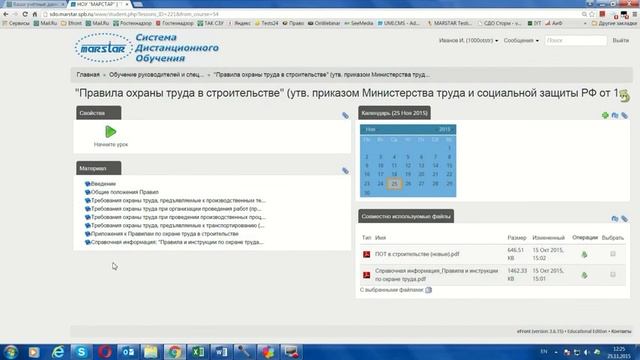Click the tag icon on the Properties panel

[x=345, y=116]
